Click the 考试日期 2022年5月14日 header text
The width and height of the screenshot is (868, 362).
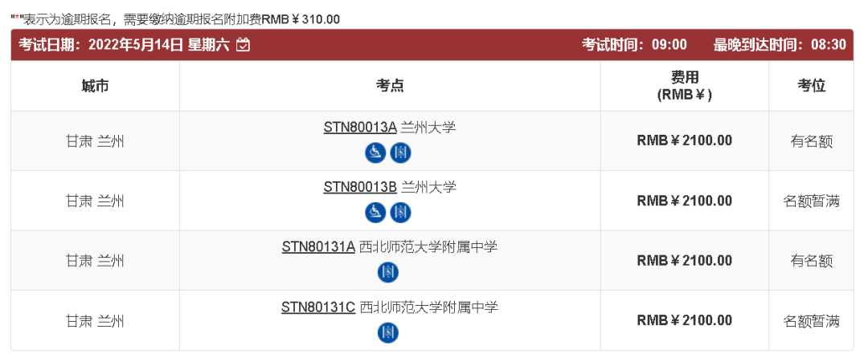tap(125, 45)
